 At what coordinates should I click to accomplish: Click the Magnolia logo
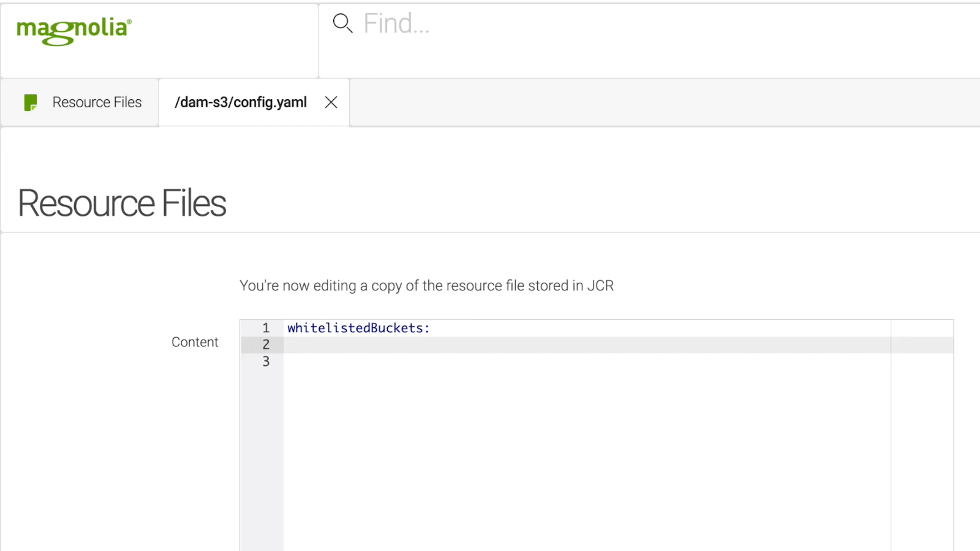(x=73, y=29)
